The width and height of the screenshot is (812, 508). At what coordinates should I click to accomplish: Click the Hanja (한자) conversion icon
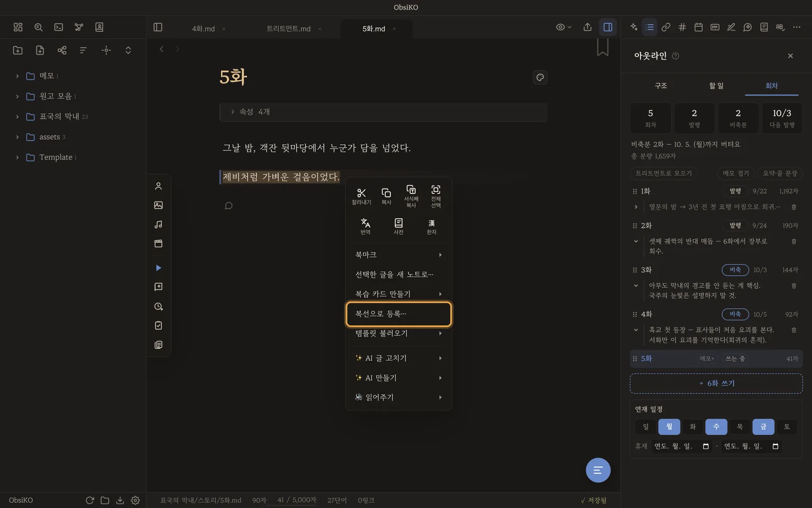431,226
